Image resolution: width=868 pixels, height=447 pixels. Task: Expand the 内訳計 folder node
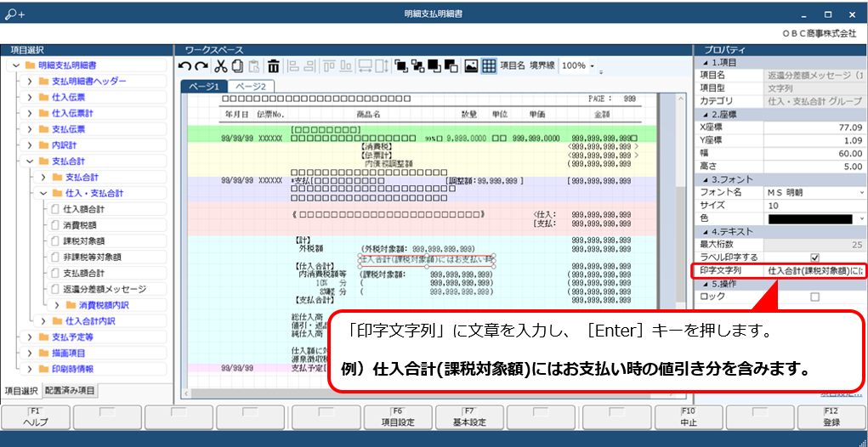click(30, 145)
